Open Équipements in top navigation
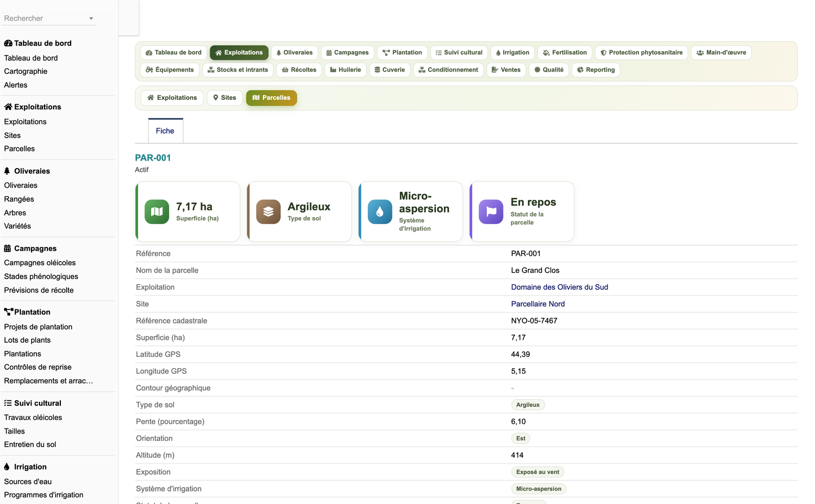This screenshot has width=815, height=504. 170,70
